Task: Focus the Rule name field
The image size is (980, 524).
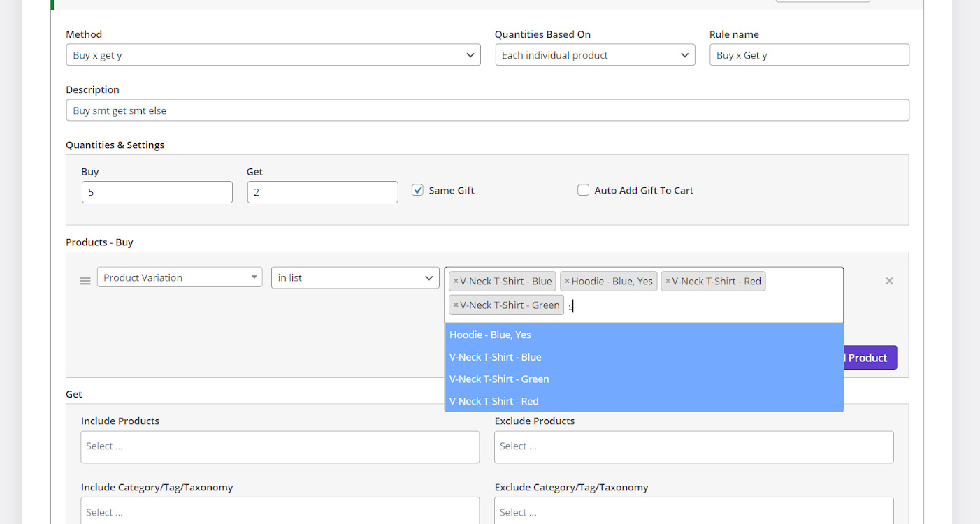Action: [x=809, y=55]
